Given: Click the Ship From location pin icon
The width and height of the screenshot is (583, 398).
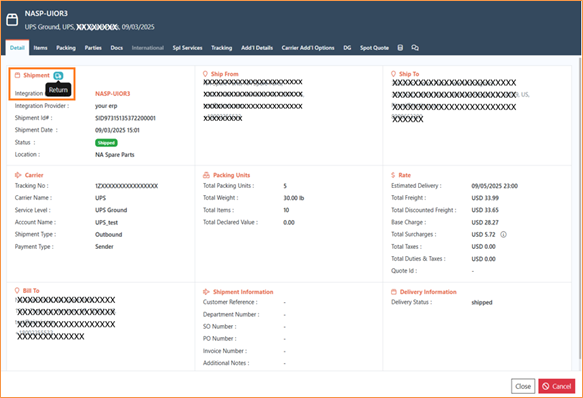Looking at the screenshot, I should (205, 74).
